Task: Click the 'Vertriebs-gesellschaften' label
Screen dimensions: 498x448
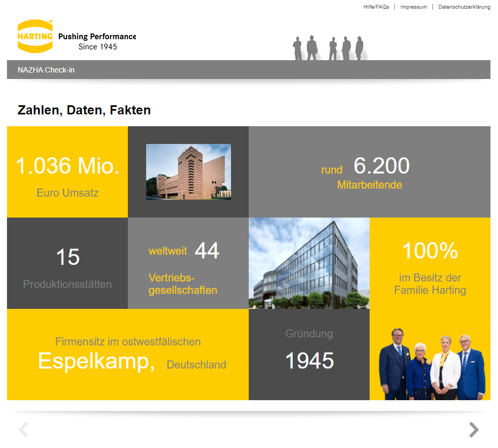Action: 183,284
